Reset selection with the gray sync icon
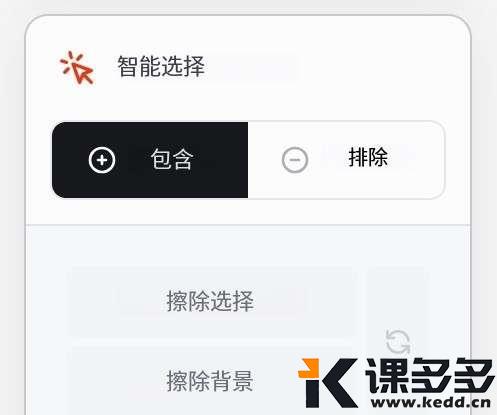497x415 pixels. [x=398, y=342]
